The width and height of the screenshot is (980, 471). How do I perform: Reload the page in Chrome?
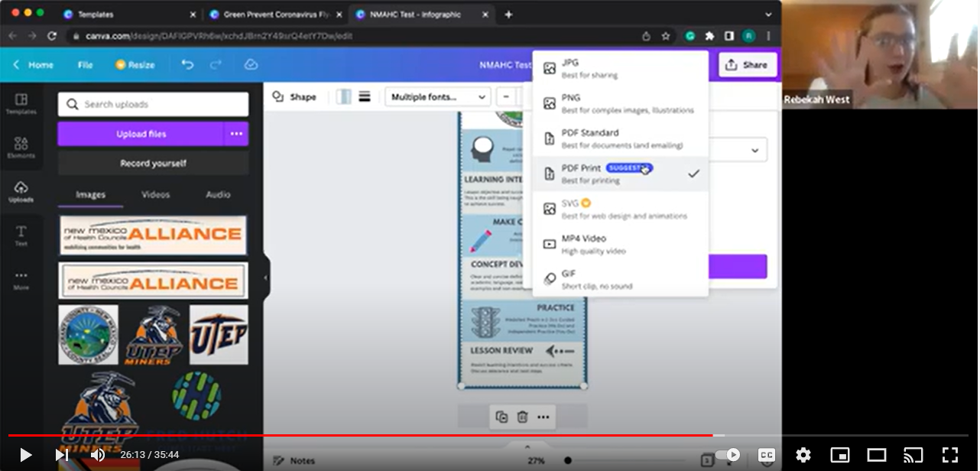coord(52,36)
